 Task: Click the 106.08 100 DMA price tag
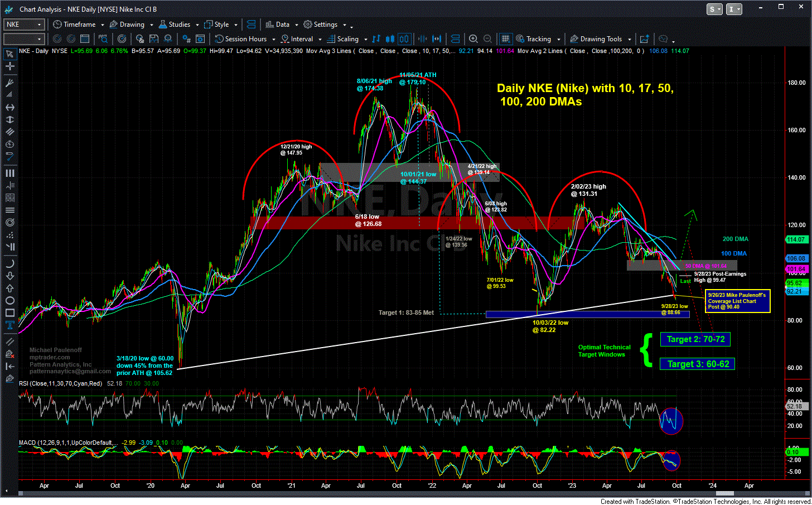(x=796, y=258)
